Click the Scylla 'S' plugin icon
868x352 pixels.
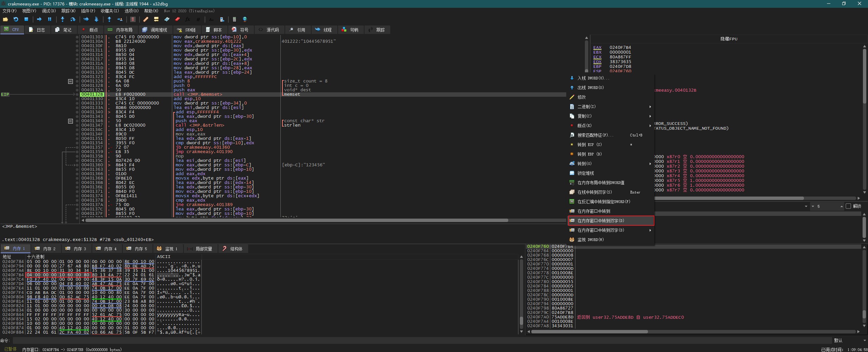click(x=133, y=19)
